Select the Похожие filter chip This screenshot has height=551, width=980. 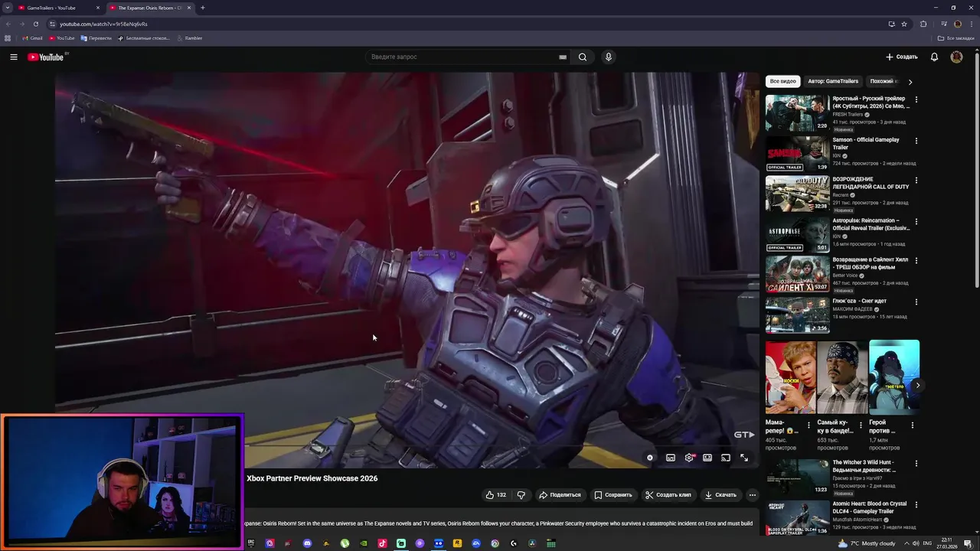[883, 81]
